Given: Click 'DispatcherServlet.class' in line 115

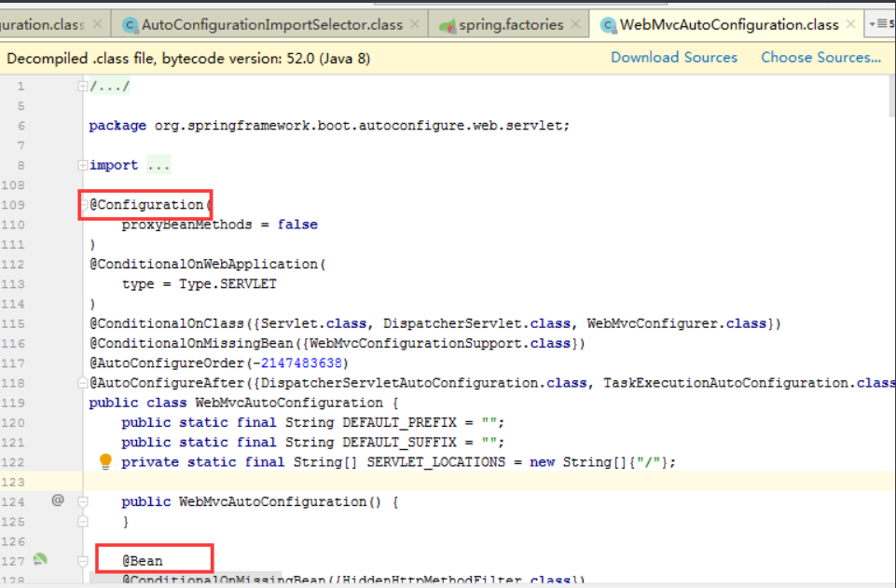Looking at the screenshot, I should tap(476, 323).
